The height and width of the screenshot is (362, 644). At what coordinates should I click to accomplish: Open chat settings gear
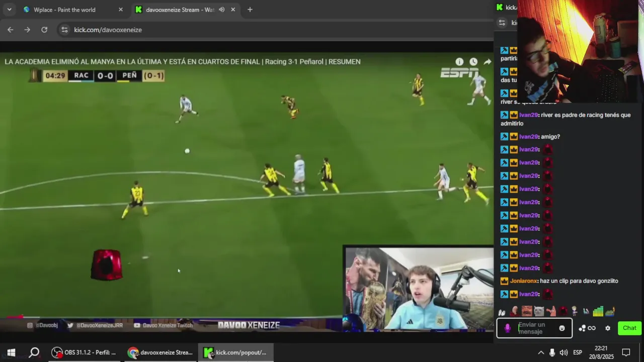pyautogui.click(x=608, y=328)
